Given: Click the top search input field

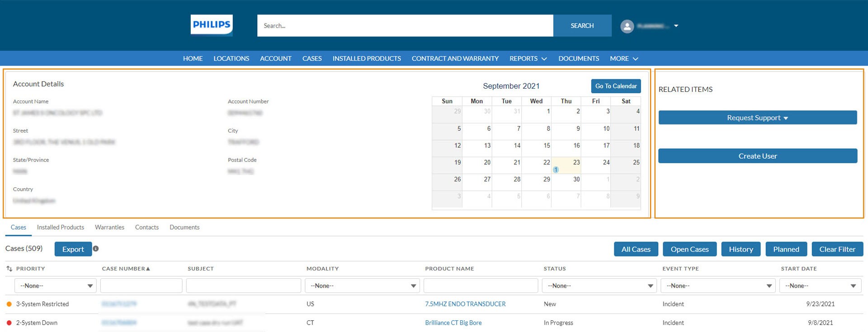Looking at the screenshot, I should pos(405,26).
